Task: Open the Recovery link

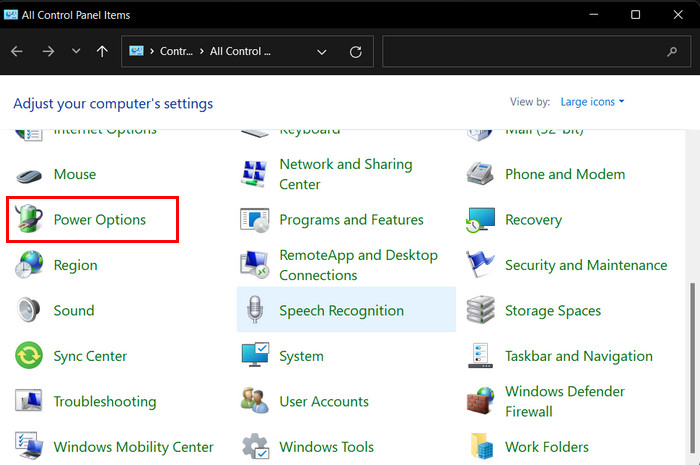Action: (x=533, y=220)
